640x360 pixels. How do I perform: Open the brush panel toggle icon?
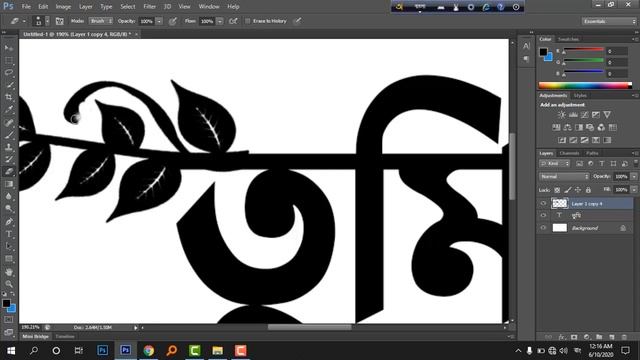coord(60,21)
